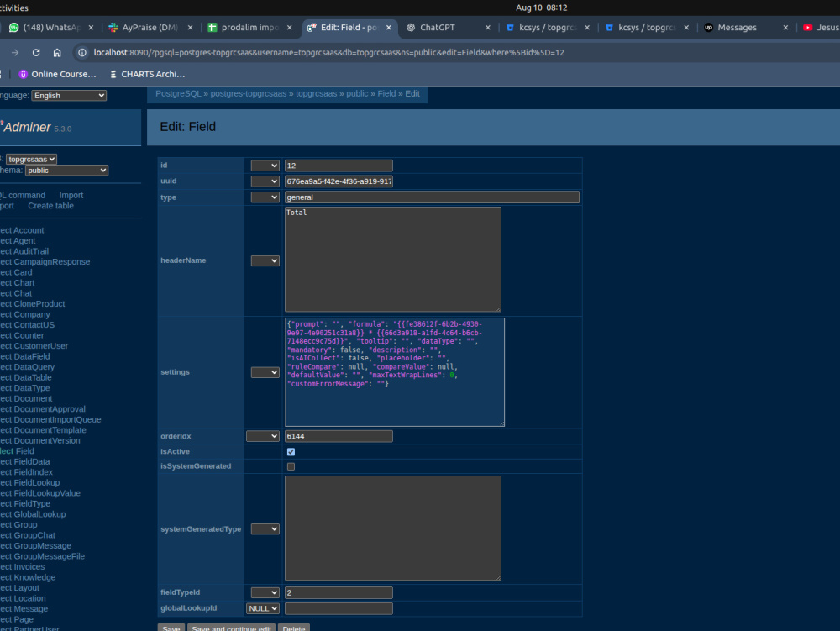Click the Messages tab icon
The image size is (840, 631).
point(708,28)
